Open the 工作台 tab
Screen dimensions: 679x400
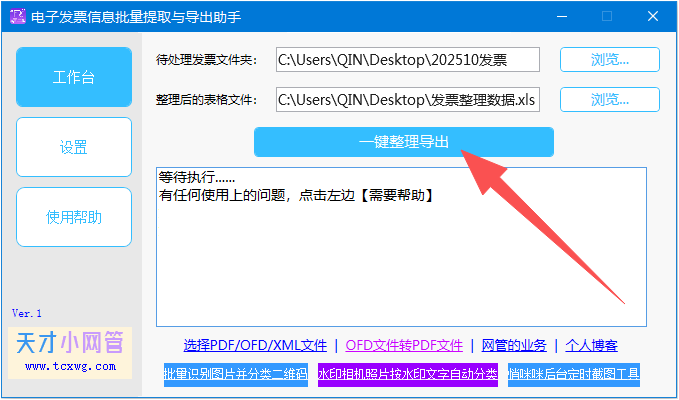(x=74, y=77)
